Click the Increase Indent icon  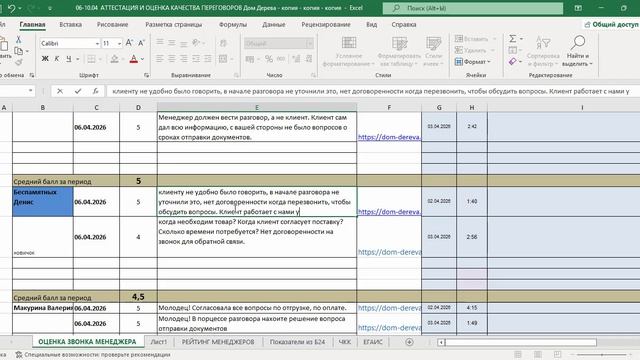click(x=208, y=59)
